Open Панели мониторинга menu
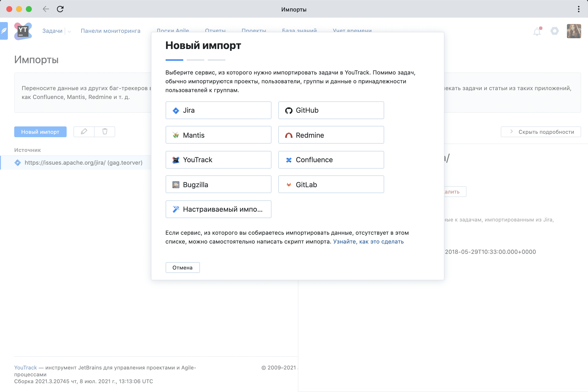The image size is (588, 392). coord(110,31)
